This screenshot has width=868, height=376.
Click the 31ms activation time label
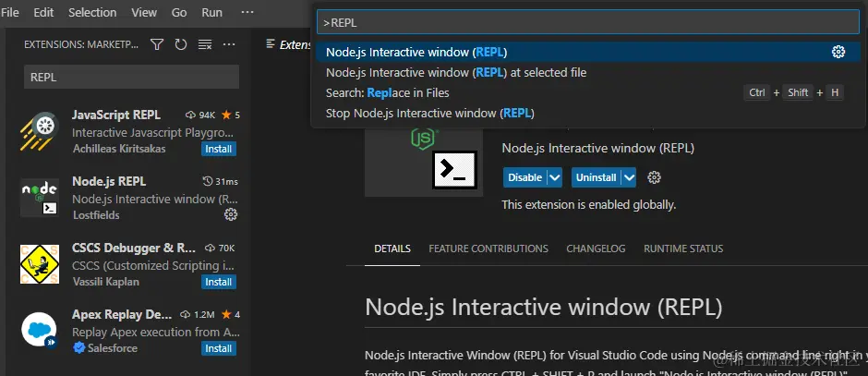221,182
